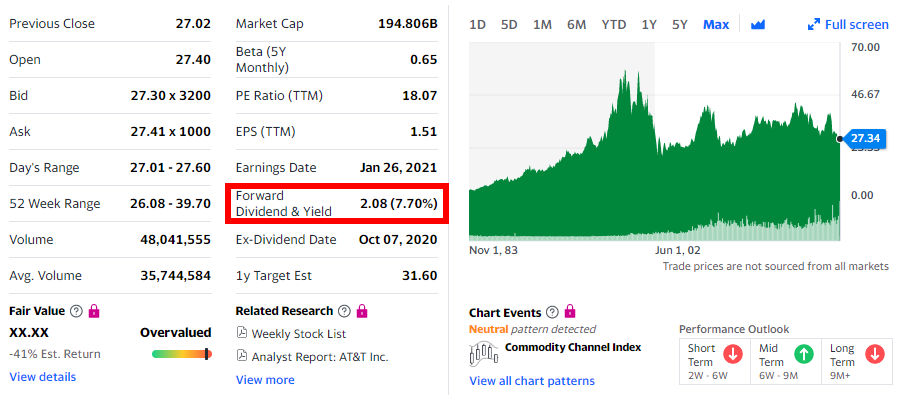Click the Related Research help question icon
Screen dimensions: 905x396
click(x=344, y=311)
